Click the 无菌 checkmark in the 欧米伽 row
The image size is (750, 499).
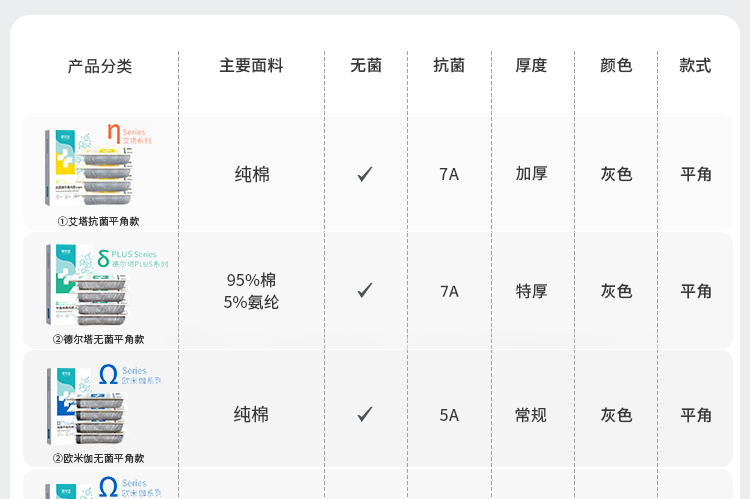pyautogui.click(x=365, y=414)
